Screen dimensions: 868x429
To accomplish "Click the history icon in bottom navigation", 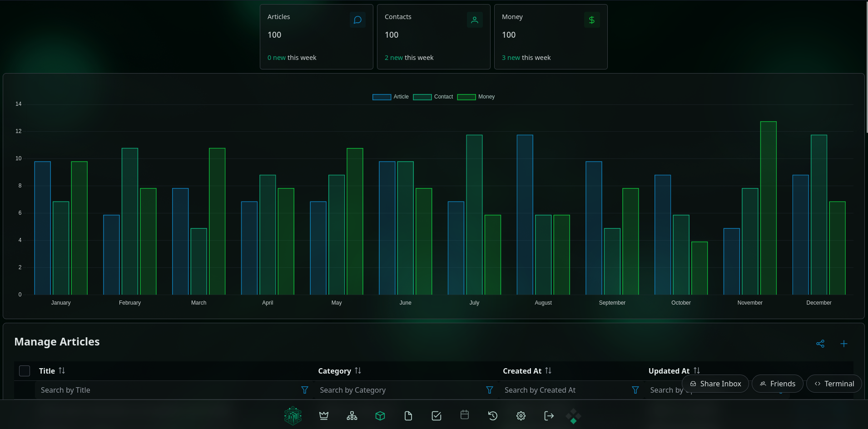I will coord(493,416).
